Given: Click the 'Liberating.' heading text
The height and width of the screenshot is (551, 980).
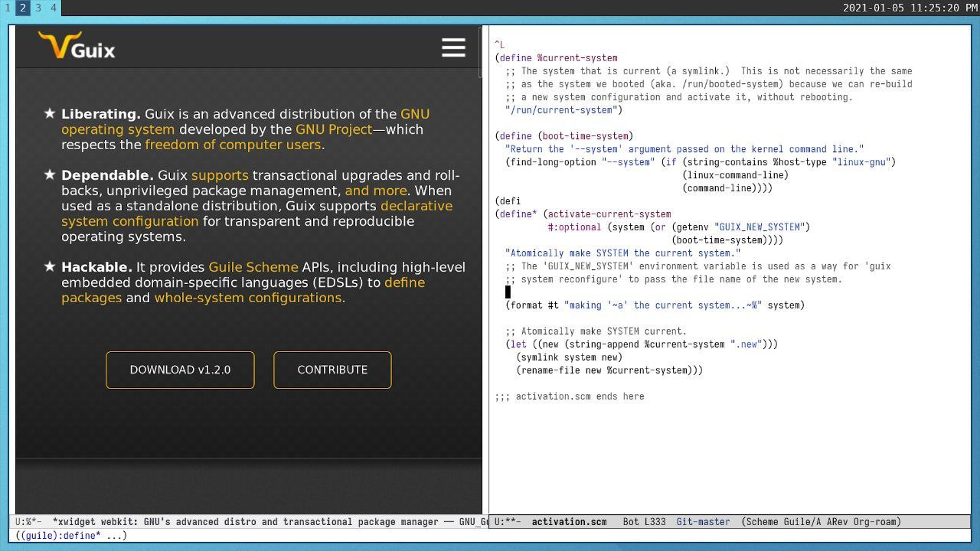Looking at the screenshot, I should tap(101, 114).
